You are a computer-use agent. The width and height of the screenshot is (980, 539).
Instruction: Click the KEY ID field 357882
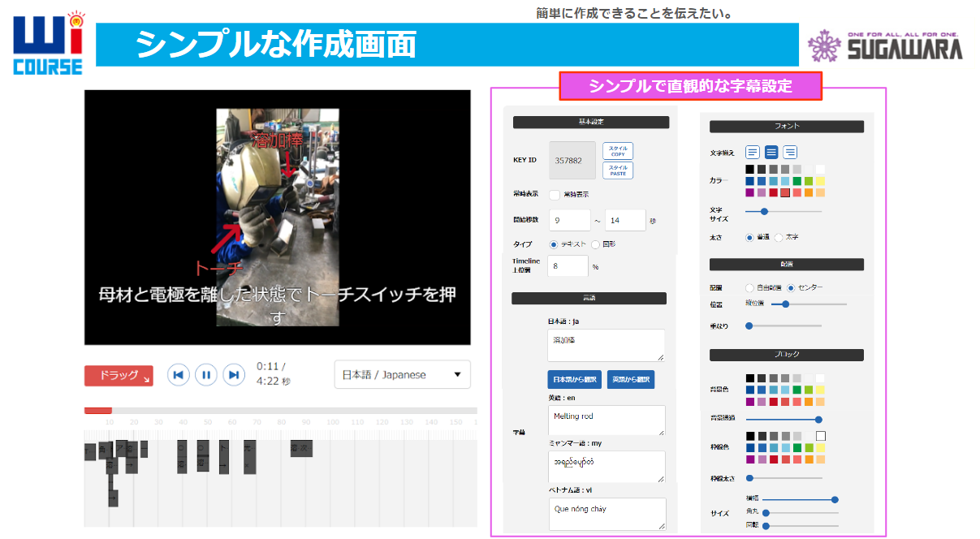tap(572, 161)
